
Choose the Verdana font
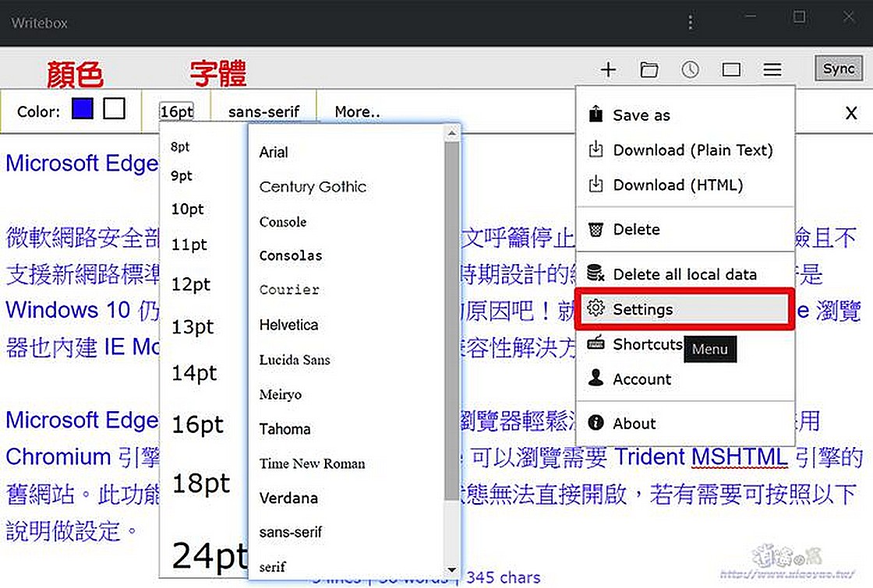tap(288, 498)
